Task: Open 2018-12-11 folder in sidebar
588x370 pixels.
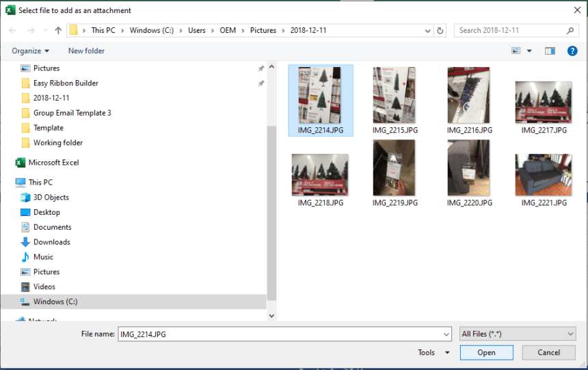Action: tap(51, 98)
